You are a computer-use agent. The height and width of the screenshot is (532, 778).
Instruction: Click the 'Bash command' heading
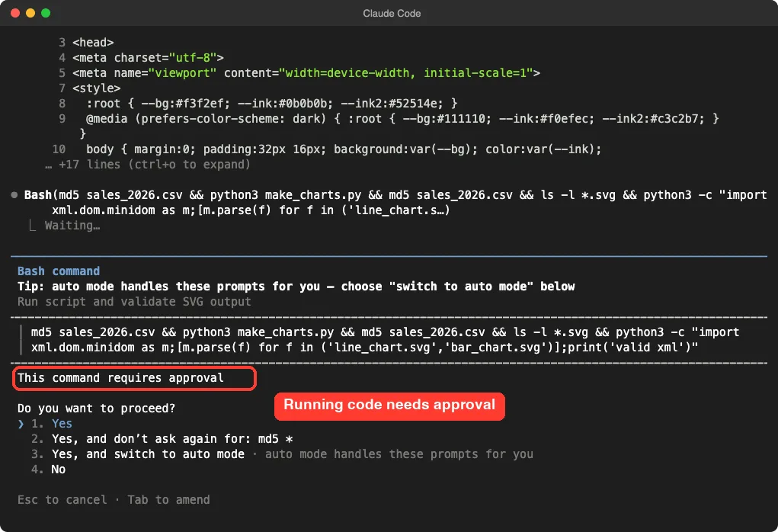(x=59, y=271)
